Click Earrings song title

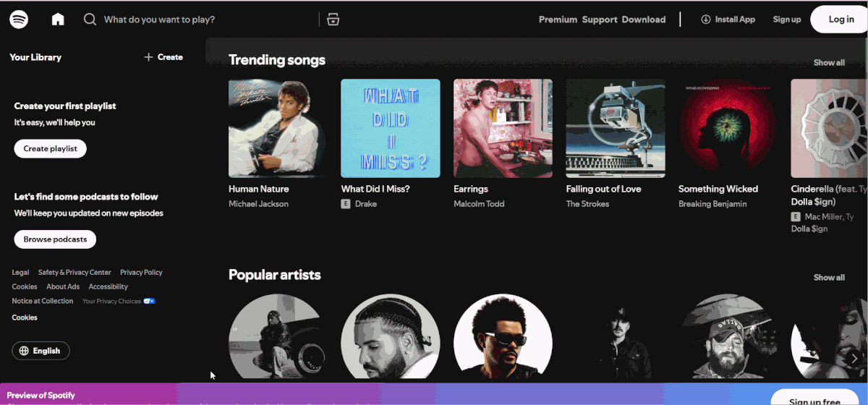point(471,189)
